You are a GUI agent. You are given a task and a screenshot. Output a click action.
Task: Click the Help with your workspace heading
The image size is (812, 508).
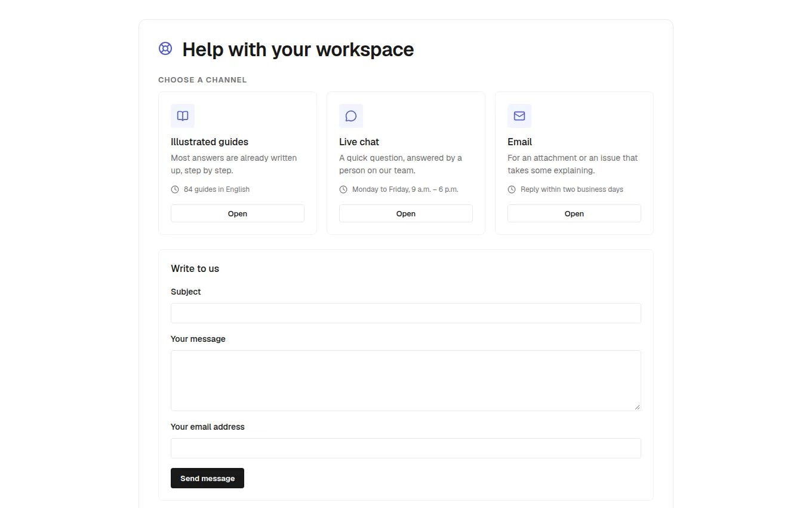[298, 49]
